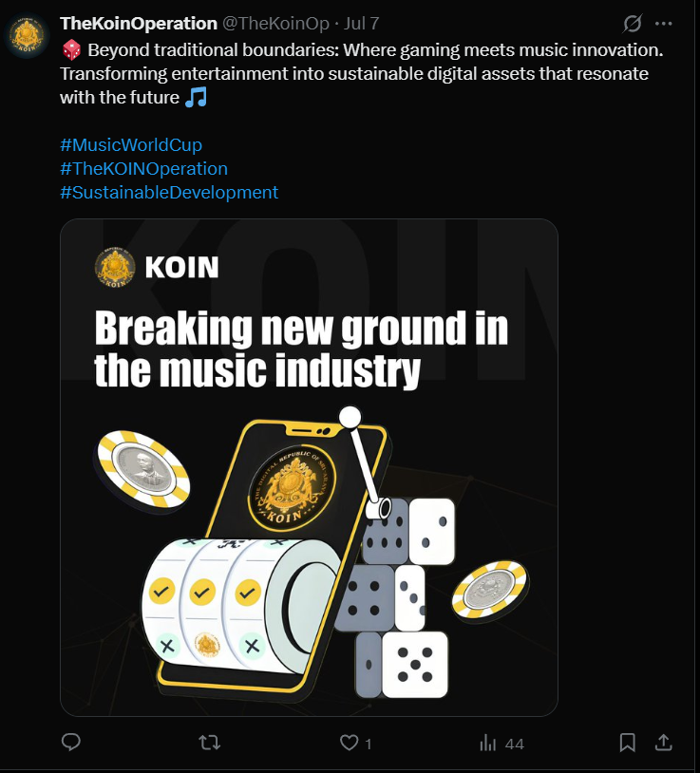The width and height of the screenshot is (700, 773).
Task: Open the reply composer for this post
Action: [x=71, y=743]
